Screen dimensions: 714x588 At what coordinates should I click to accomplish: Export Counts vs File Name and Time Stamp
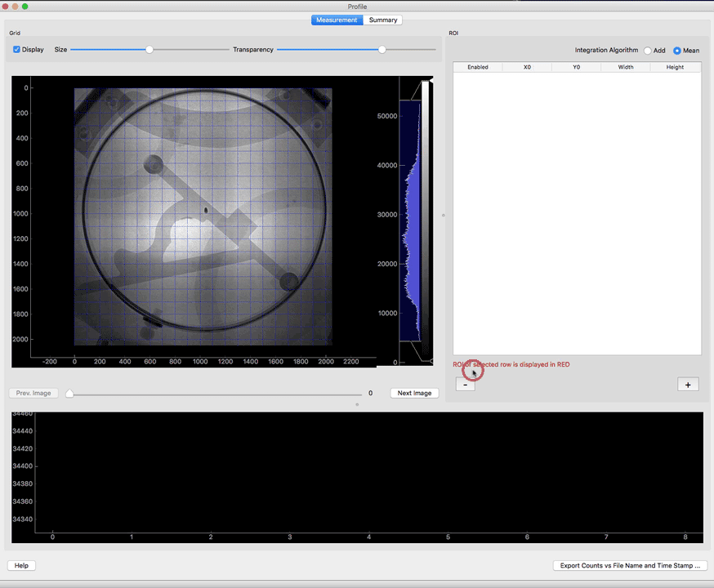[x=630, y=565]
